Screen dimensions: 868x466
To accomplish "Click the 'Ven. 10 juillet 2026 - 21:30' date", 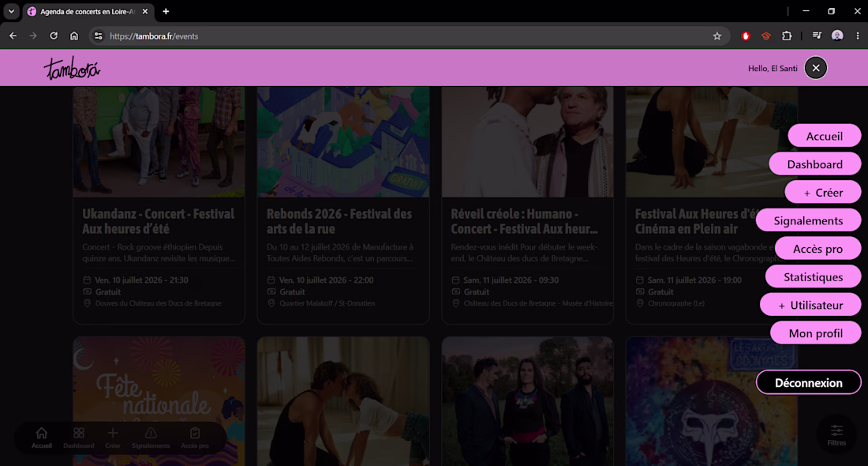I will (x=141, y=280).
